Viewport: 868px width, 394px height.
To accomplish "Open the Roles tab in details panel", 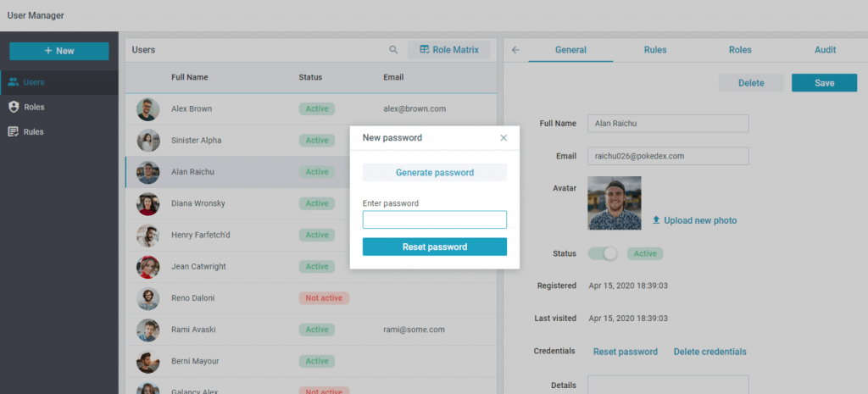I will 740,50.
